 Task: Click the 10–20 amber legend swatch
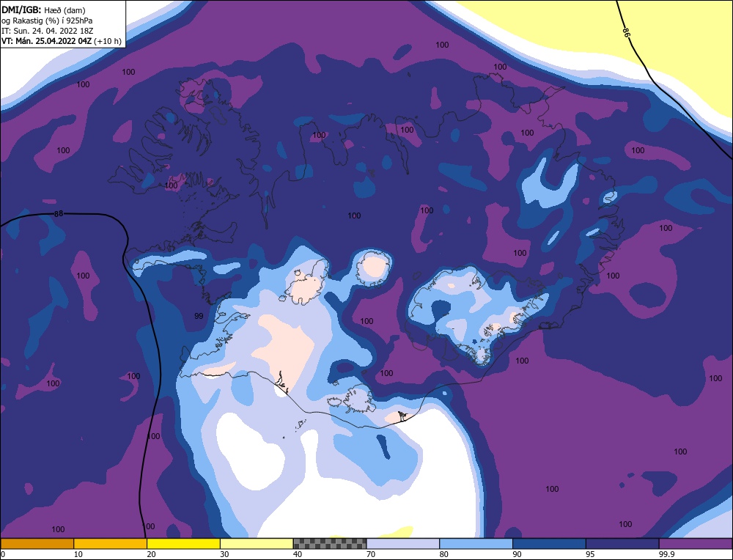[x=111, y=543]
